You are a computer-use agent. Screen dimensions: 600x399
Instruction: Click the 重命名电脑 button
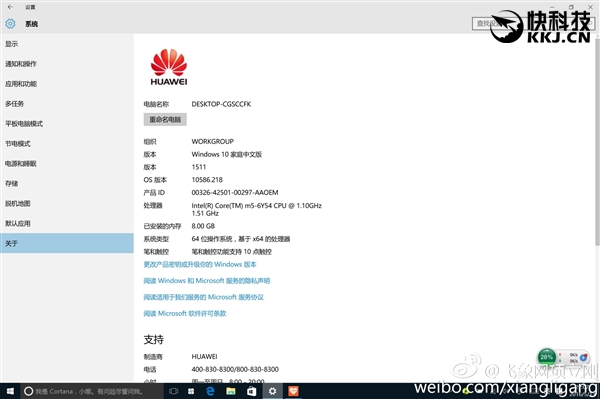coord(165,119)
